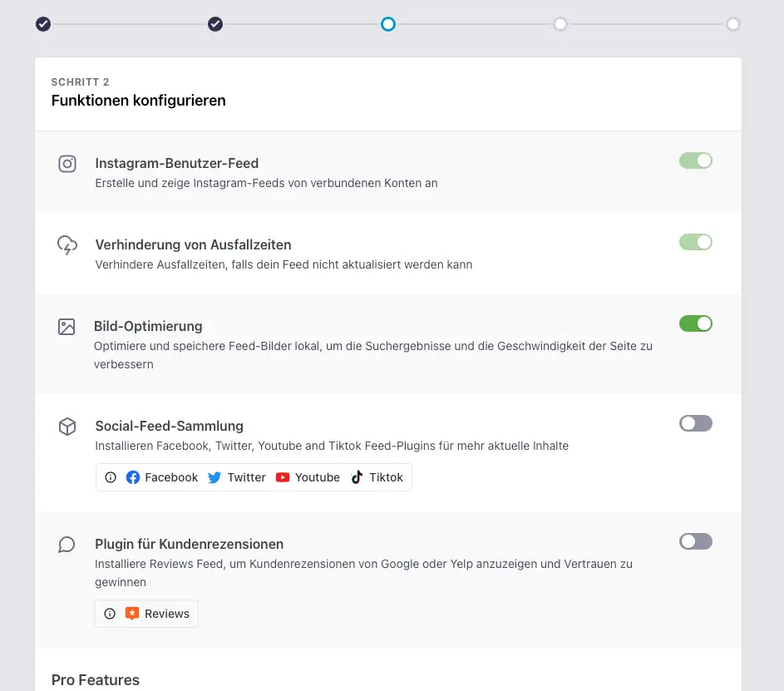Toggle the Instagram-Benutzer-Feed switch

tap(696, 160)
